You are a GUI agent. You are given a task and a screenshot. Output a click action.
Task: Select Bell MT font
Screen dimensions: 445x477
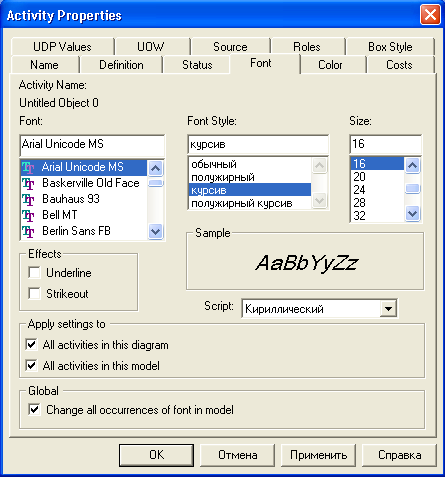coord(84,215)
